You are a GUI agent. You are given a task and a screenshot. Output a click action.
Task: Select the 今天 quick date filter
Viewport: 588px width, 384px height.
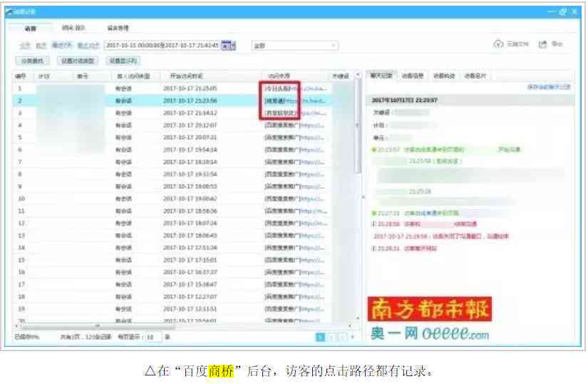coord(25,46)
